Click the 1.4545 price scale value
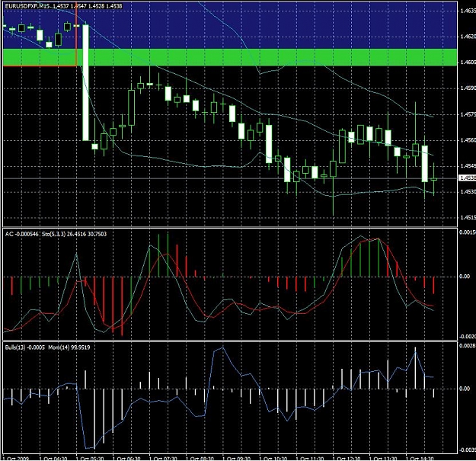The image size is (476, 461). tap(468, 166)
